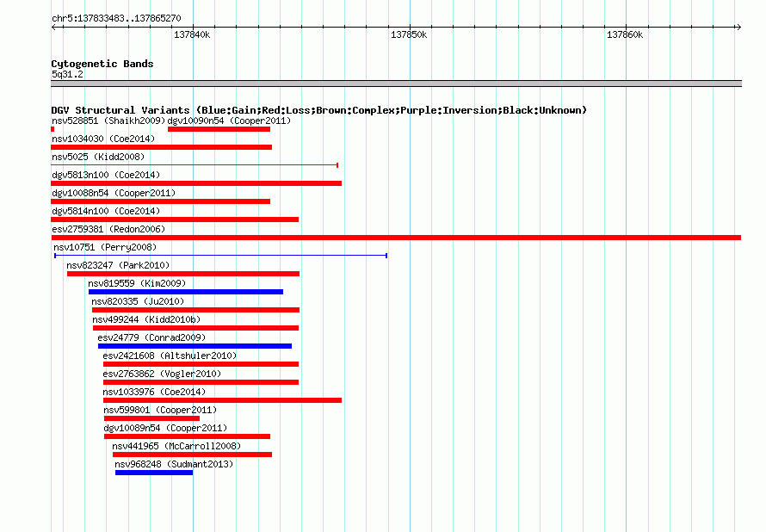Screen dimensions: 766x532
Task: Select the red loss bar for nsv1034030
Action: (x=161, y=147)
